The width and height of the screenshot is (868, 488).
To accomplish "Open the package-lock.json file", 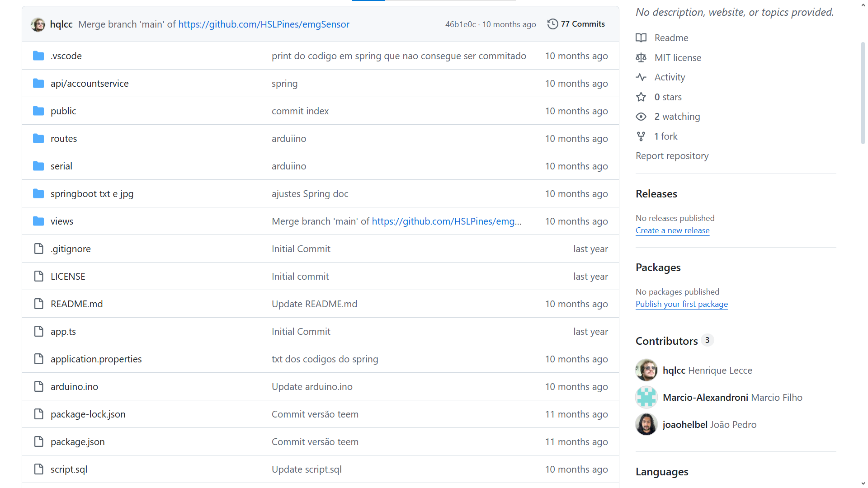I will click(88, 414).
